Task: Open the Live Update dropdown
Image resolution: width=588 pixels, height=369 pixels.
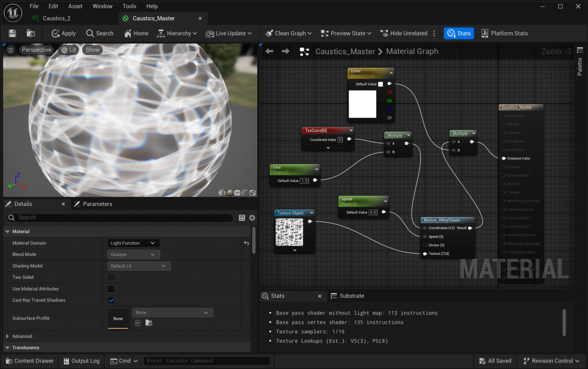Action: (x=229, y=33)
